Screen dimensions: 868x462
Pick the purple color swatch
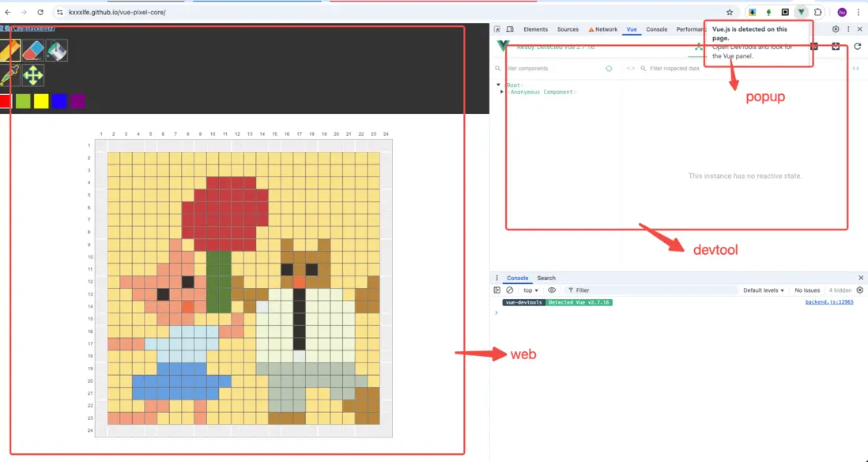pyautogui.click(x=77, y=100)
